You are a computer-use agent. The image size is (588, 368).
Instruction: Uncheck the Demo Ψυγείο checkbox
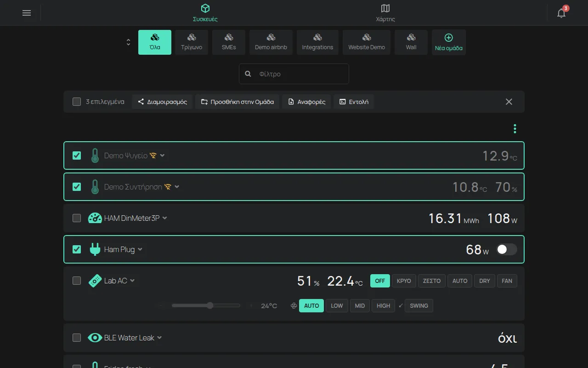(77, 155)
